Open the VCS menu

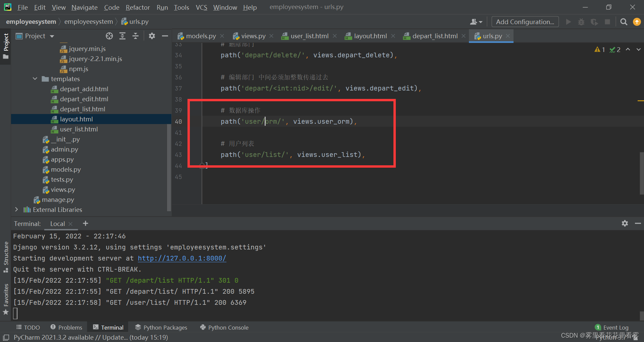point(201,7)
